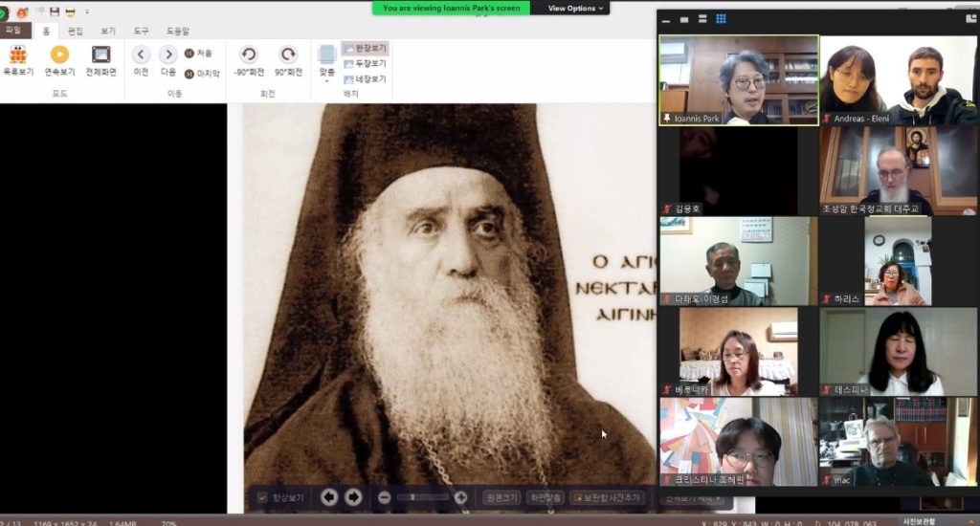Screen dimensions: 980x526
Task: Switch Zoom panel to grid gallery view
Action: click(721, 19)
